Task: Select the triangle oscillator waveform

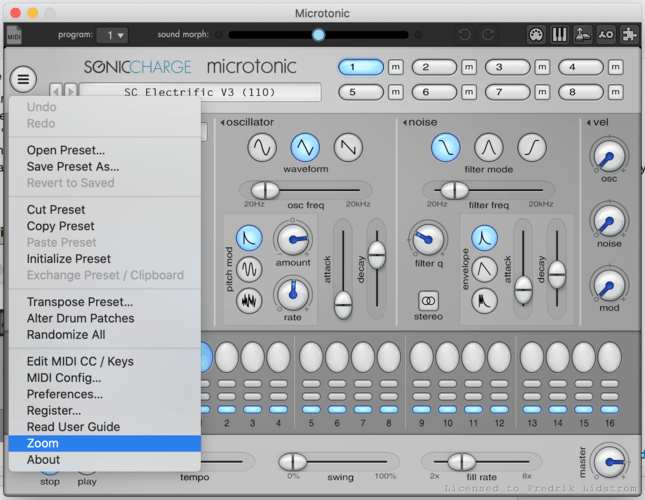Action: (x=305, y=147)
